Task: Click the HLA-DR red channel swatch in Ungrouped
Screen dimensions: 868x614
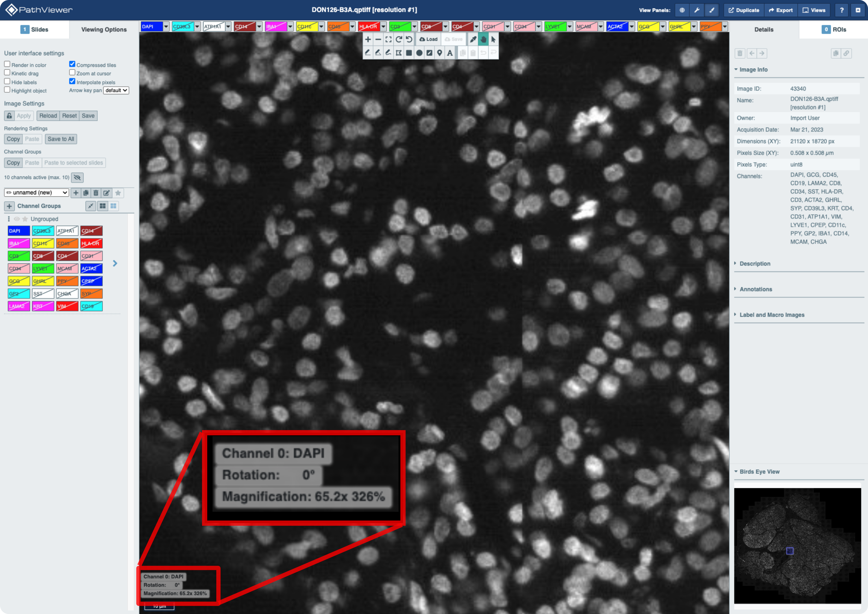Action: click(x=91, y=244)
